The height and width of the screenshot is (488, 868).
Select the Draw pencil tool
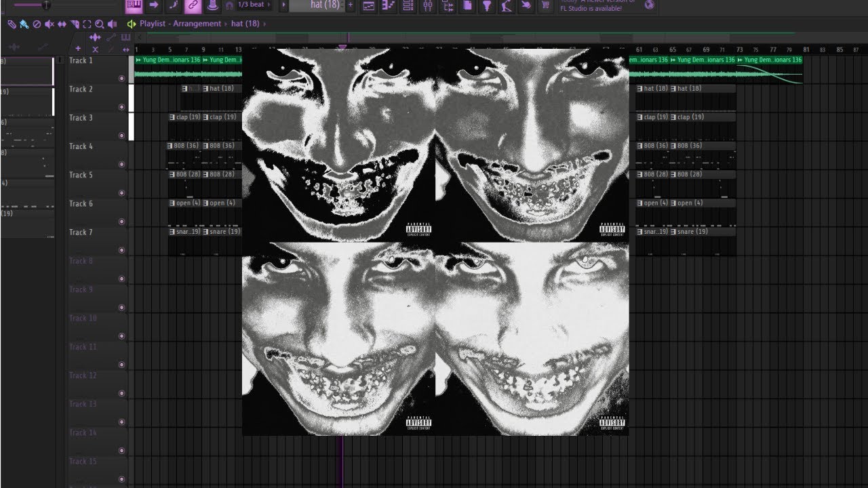(x=12, y=24)
